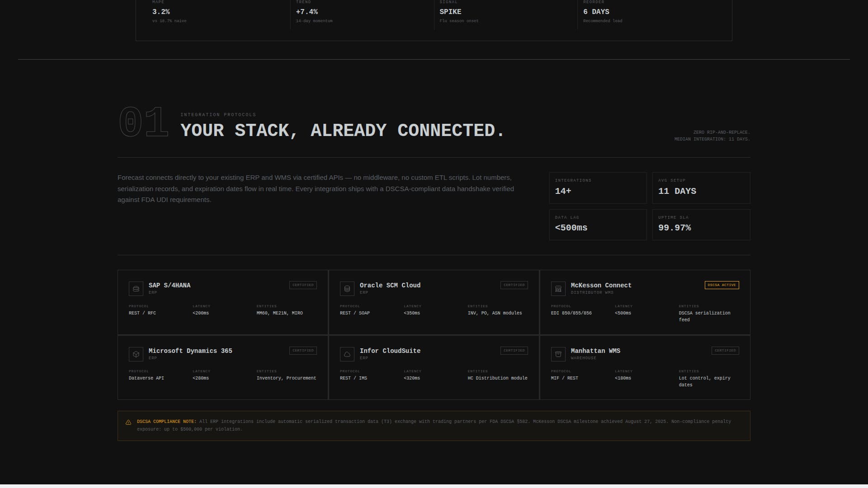Select the INTEGRATIONS 14+ stat tile
868x488 pixels.
(x=598, y=188)
